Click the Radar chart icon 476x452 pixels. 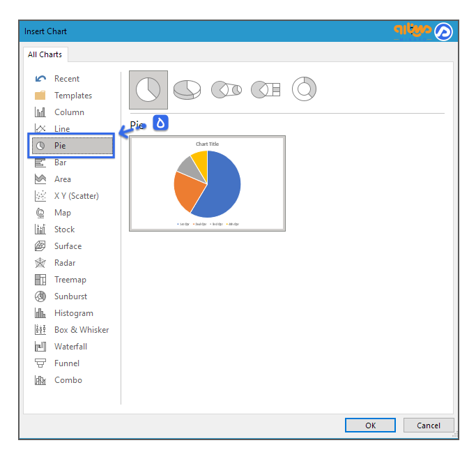40,263
